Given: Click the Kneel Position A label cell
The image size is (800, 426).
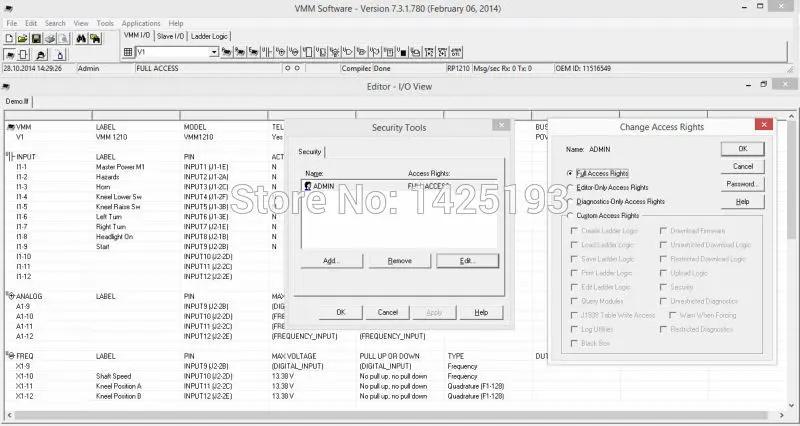Looking at the screenshot, I should pos(118,386).
